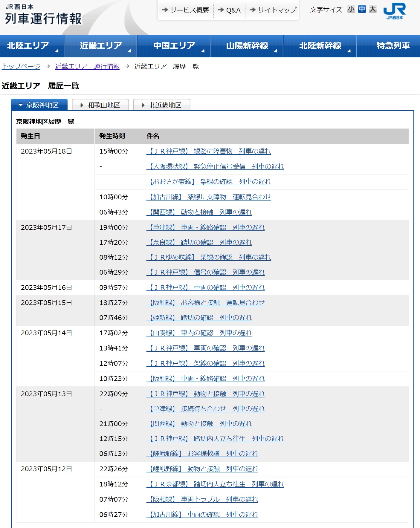Click the 発生日 column header
The image size is (420, 528).
[55, 136]
